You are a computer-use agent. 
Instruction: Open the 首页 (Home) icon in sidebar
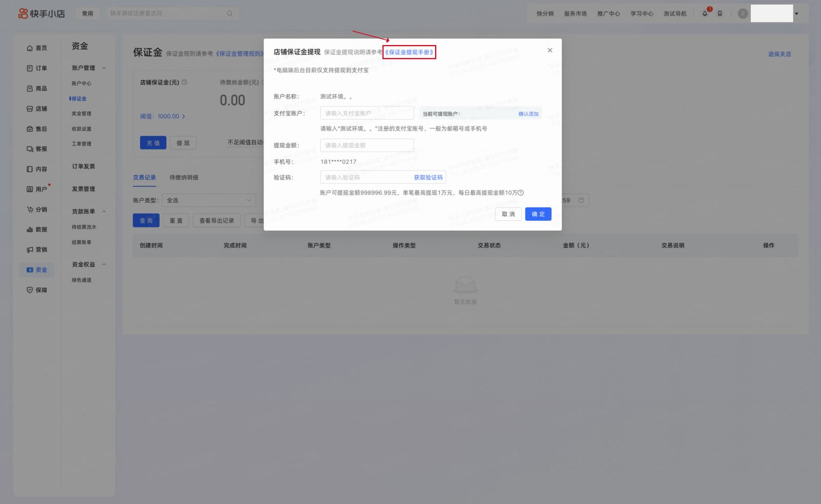coord(30,48)
